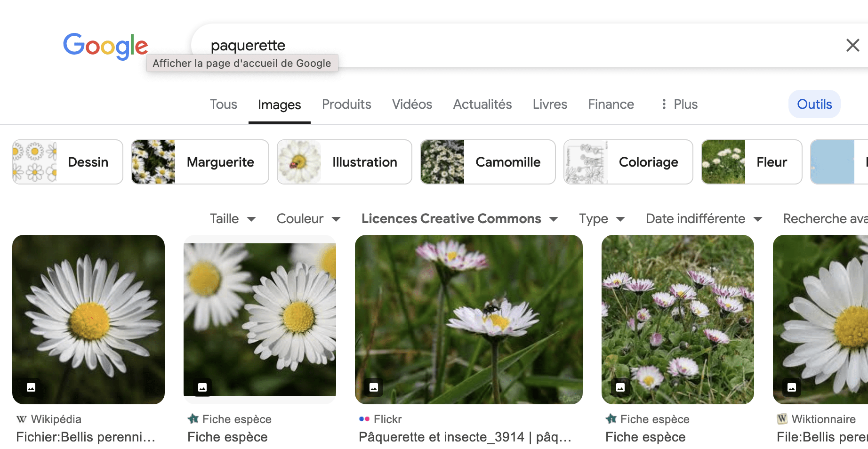
Task: Choose the Illustration suggestion chip
Action: coord(345,162)
